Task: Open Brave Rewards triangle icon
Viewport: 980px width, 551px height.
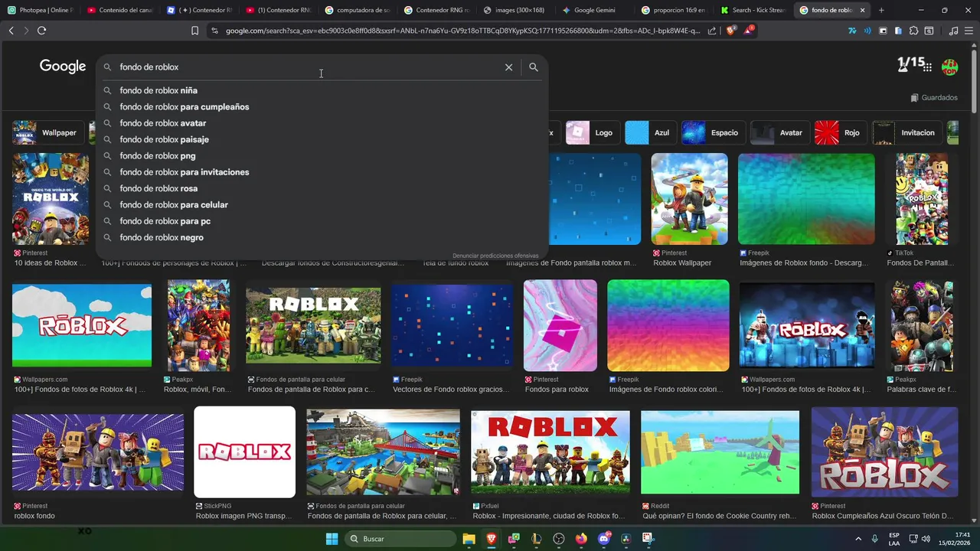Action: coord(749,31)
